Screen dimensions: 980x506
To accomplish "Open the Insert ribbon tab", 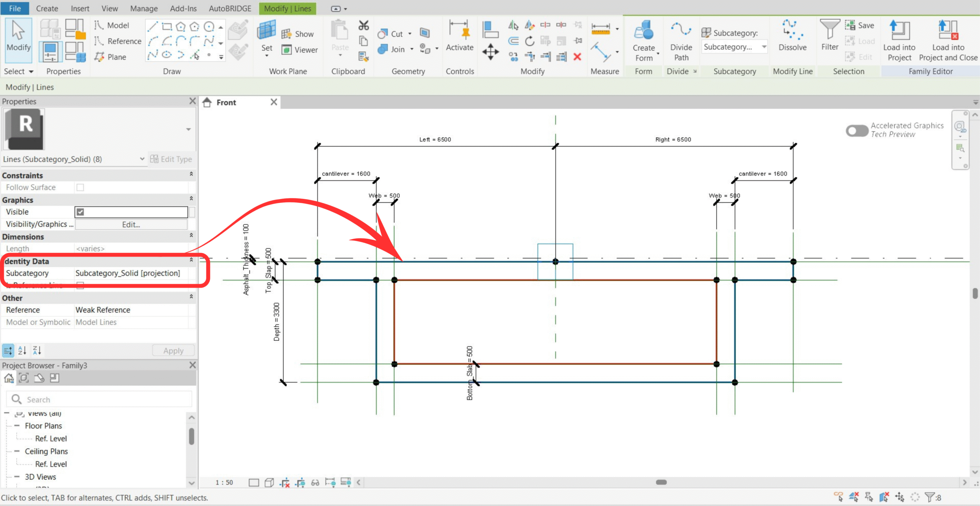I will coord(80,8).
